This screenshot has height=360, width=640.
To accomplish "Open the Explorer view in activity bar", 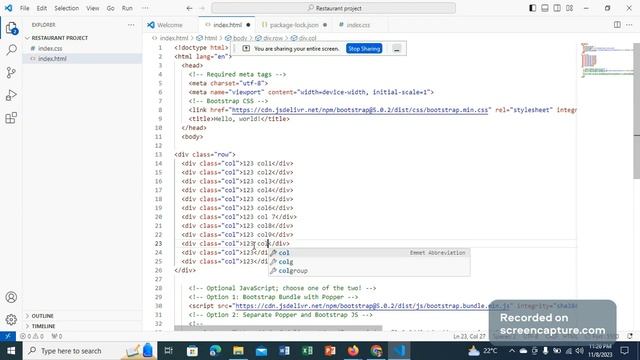I will pyautogui.click(x=11, y=28).
